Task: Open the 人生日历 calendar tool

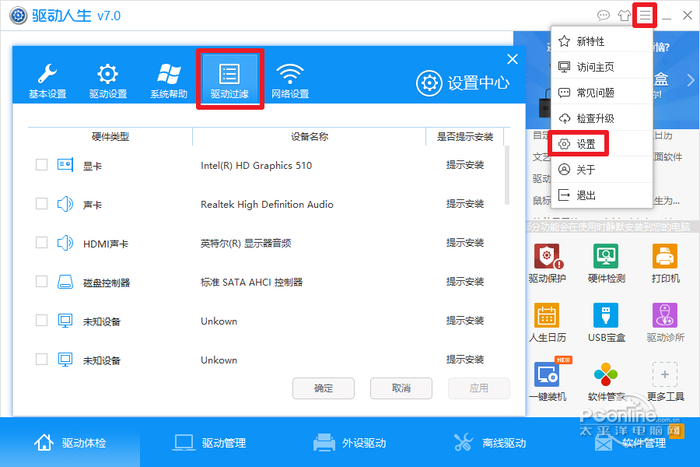Action: [x=547, y=322]
